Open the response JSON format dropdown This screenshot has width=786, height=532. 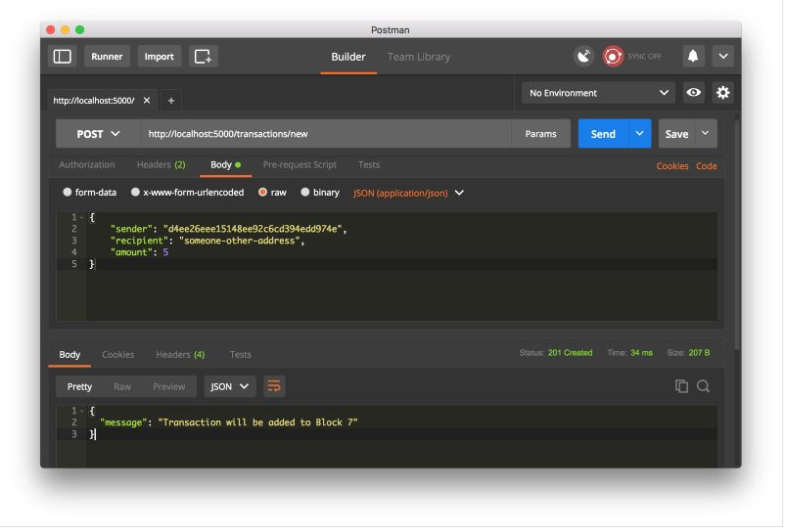[x=230, y=386]
